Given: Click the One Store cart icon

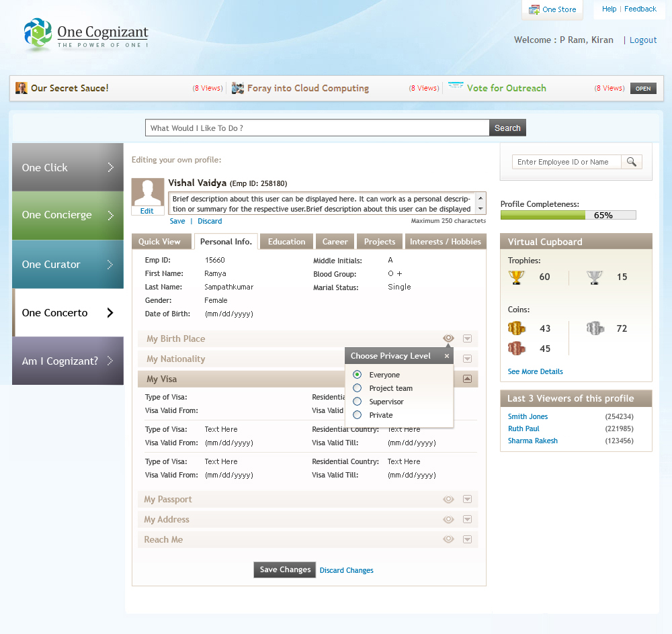Looking at the screenshot, I should [534, 9].
